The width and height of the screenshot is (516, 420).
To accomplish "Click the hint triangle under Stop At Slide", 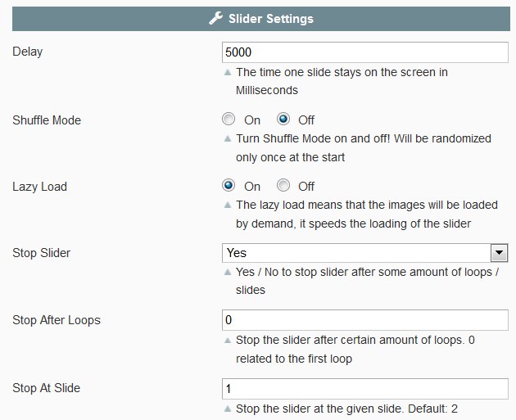I will point(228,409).
